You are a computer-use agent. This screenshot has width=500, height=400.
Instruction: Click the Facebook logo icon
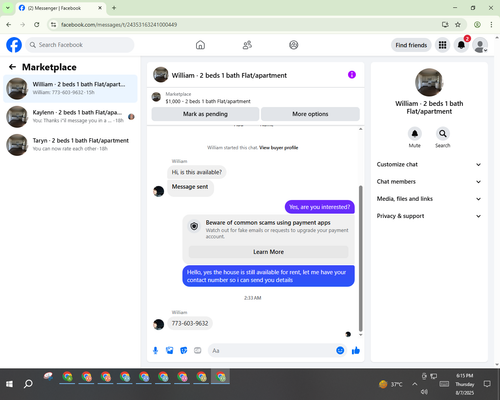click(14, 45)
